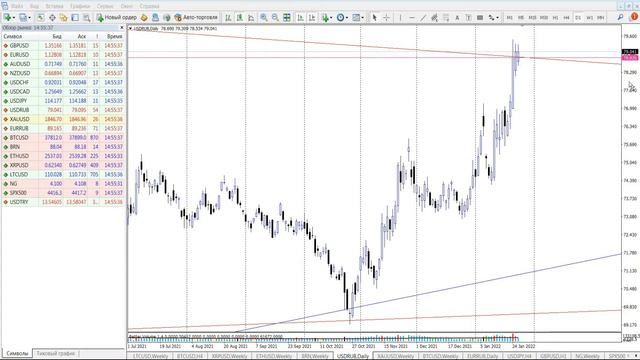
Task: Open the EURRUB,Daily chart tab
Action: (483, 356)
